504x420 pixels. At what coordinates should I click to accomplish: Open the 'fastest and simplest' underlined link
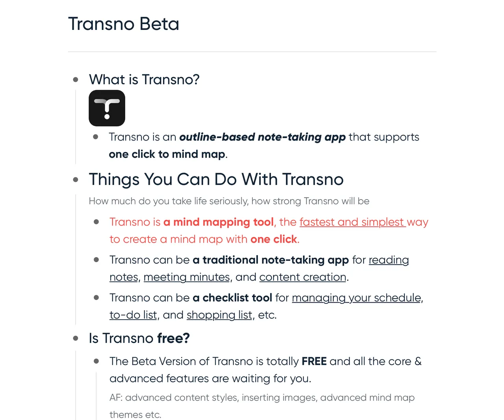click(x=352, y=222)
